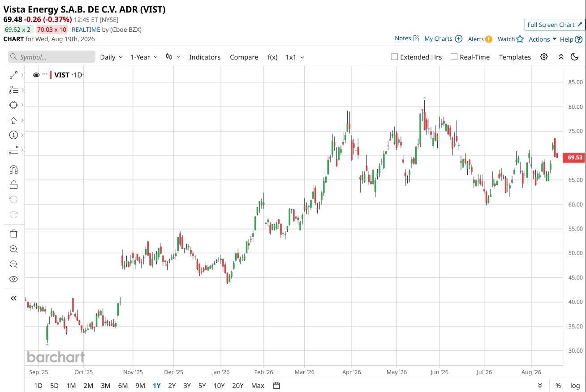Open the VIST legend more-options ellipsis

pos(45,75)
